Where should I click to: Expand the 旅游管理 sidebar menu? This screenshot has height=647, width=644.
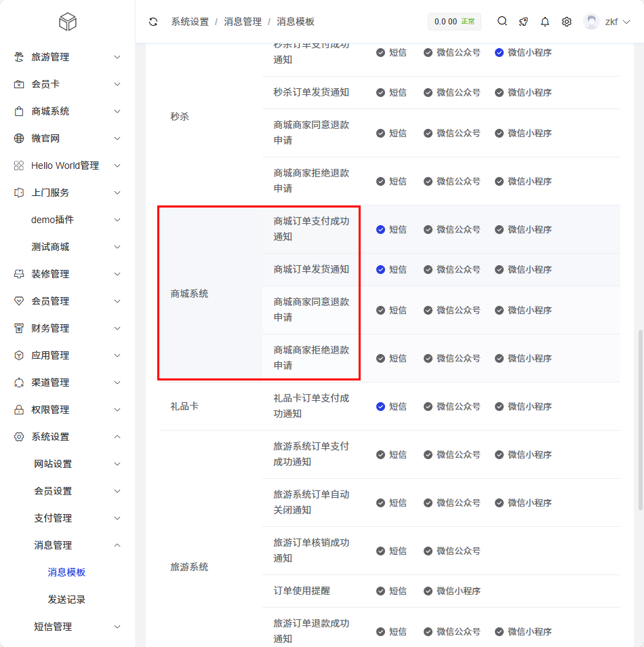point(68,57)
